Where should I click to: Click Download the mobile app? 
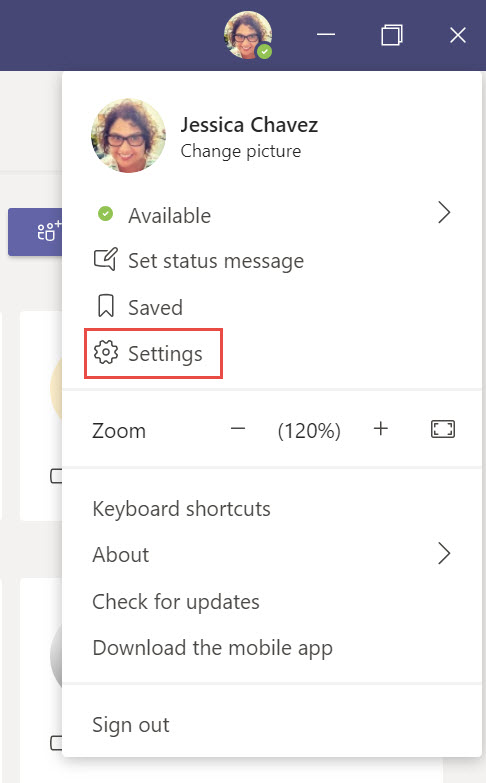pos(212,648)
